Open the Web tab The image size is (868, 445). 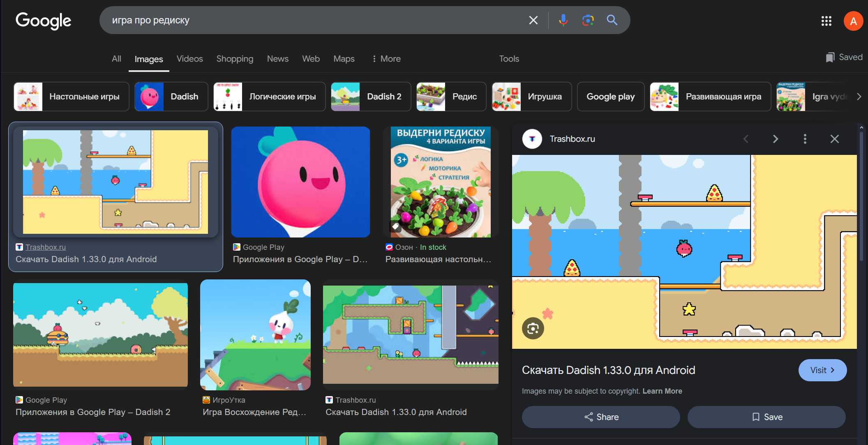[311, 59]
